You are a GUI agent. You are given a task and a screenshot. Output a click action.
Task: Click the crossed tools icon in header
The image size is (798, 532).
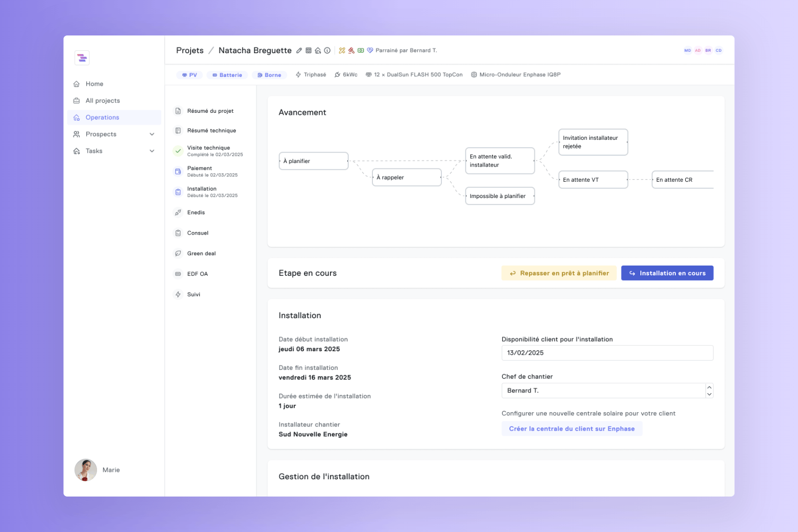[x=342, y=50]
